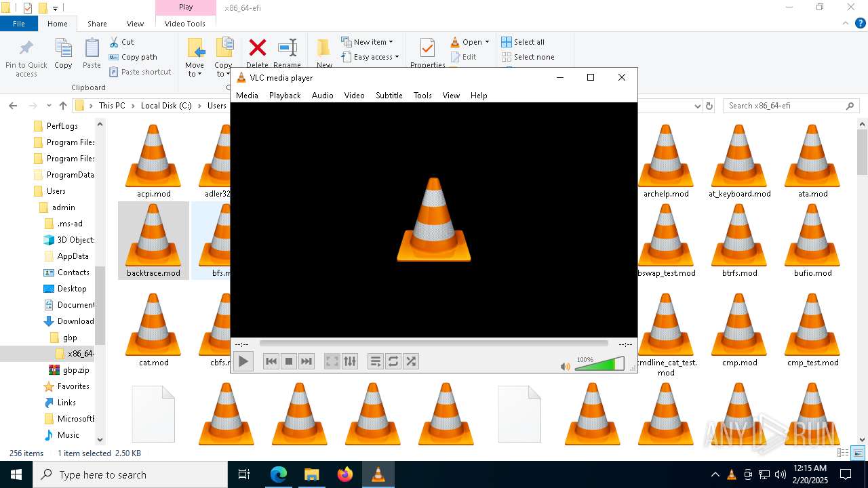Start playback with the VLC play button

click(x=243, y=361)
